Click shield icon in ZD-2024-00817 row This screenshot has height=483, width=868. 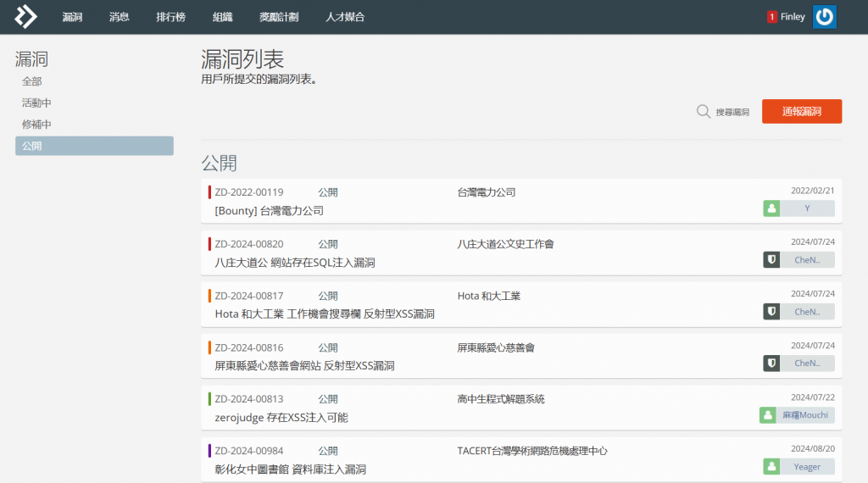771,312
